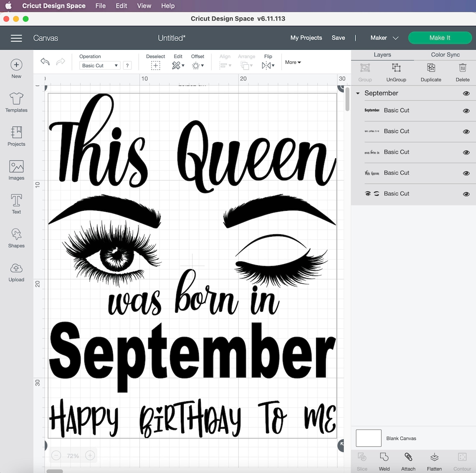Duplicate the selection using the Layers panel icon
The image size is (476, 473).
pos(430,71)
